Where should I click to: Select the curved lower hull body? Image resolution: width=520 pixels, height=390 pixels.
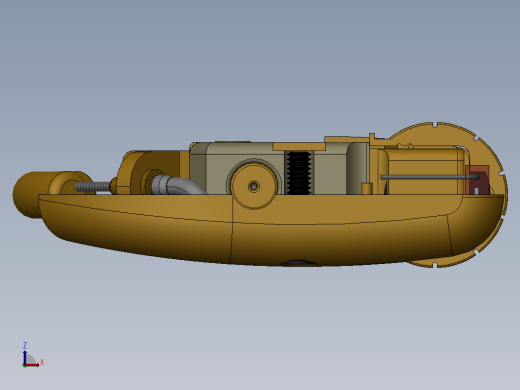(x=270, y=230)
